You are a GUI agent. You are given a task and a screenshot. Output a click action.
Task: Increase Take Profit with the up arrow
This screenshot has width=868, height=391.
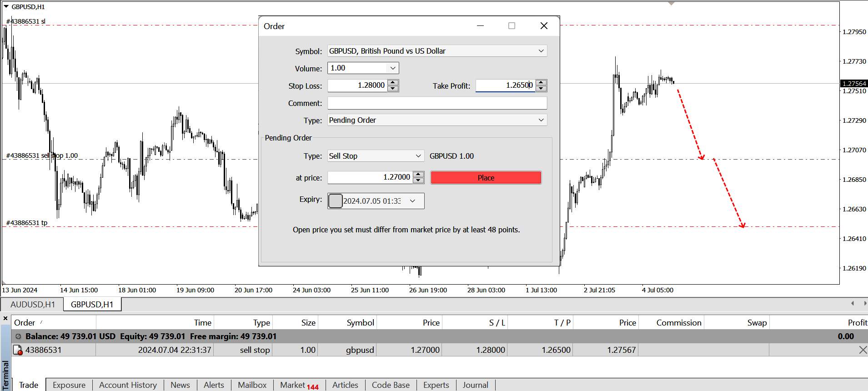tap(541, 82)
